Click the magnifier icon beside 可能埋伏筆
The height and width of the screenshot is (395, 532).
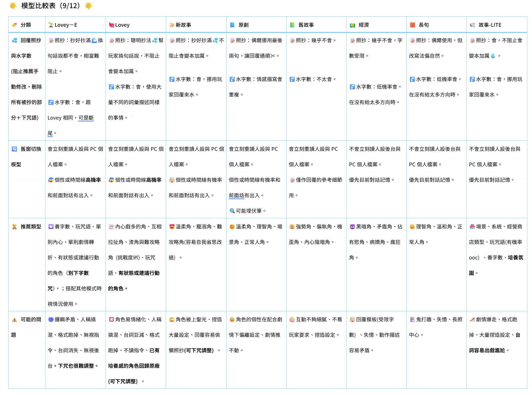(232, 211)
